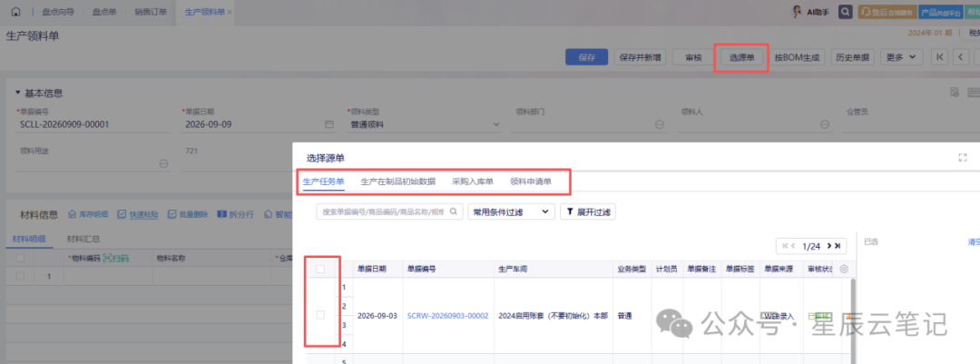The image size is (980, 364).
Task: Click 批量删除 toolbar item
Action: click(188, 214)
